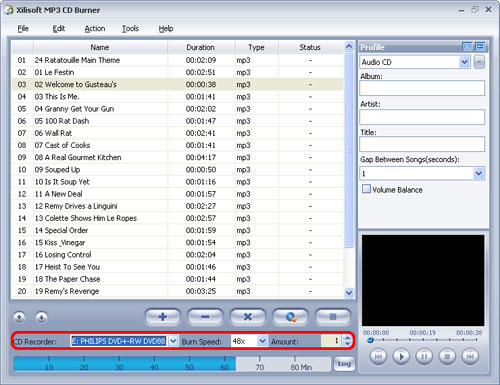Sort list by Status column header
This screenshot has width=500, height=385.
coord(310,47)
